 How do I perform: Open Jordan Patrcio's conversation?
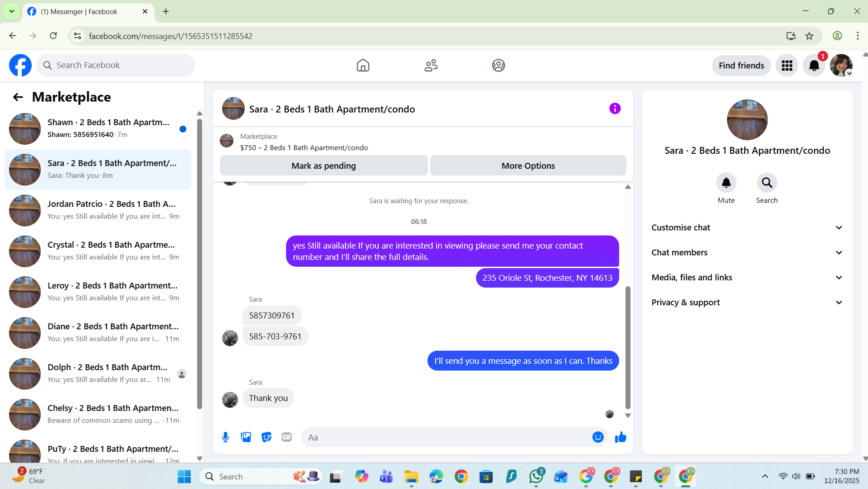[x=97, y=210]
